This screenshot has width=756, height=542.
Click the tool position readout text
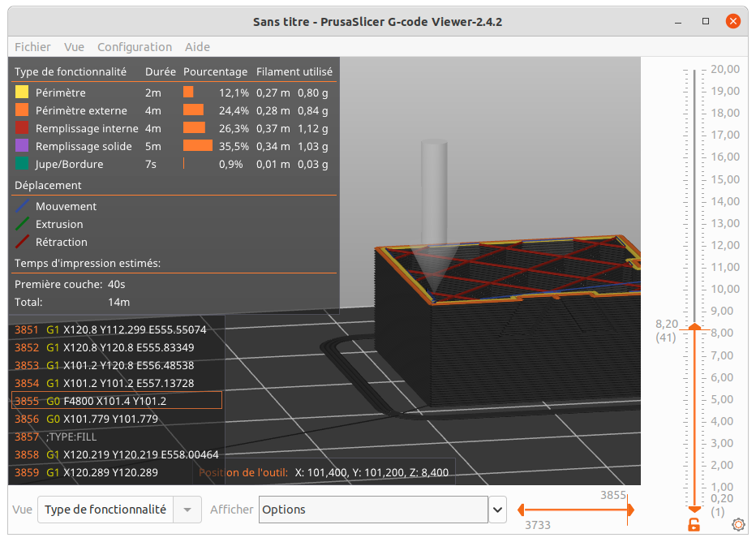pyautogui.click(x=324, y=472)
